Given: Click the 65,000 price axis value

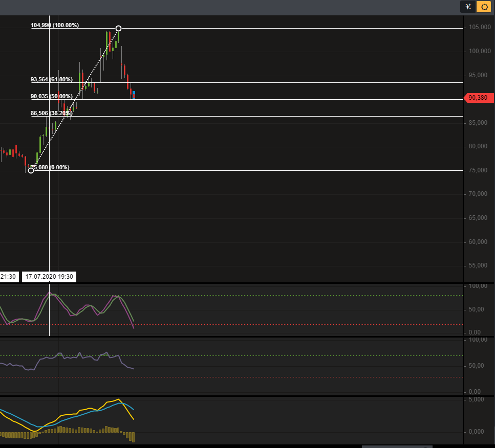Looking at the screenshot, I should tap(478, 218).
